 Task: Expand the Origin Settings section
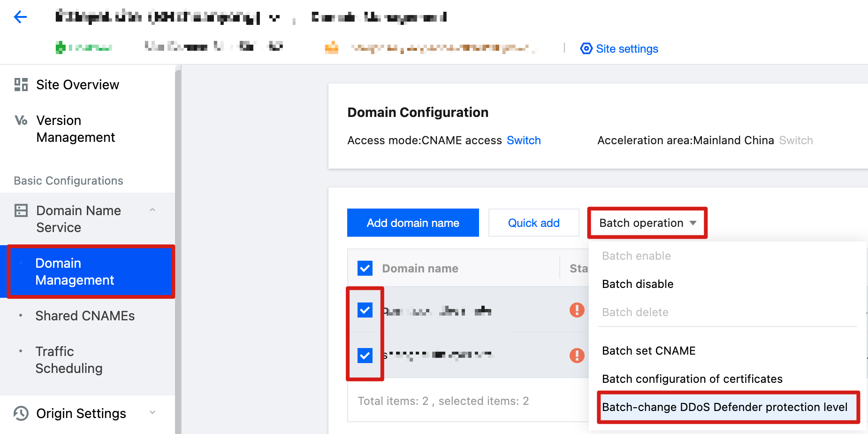152,413
